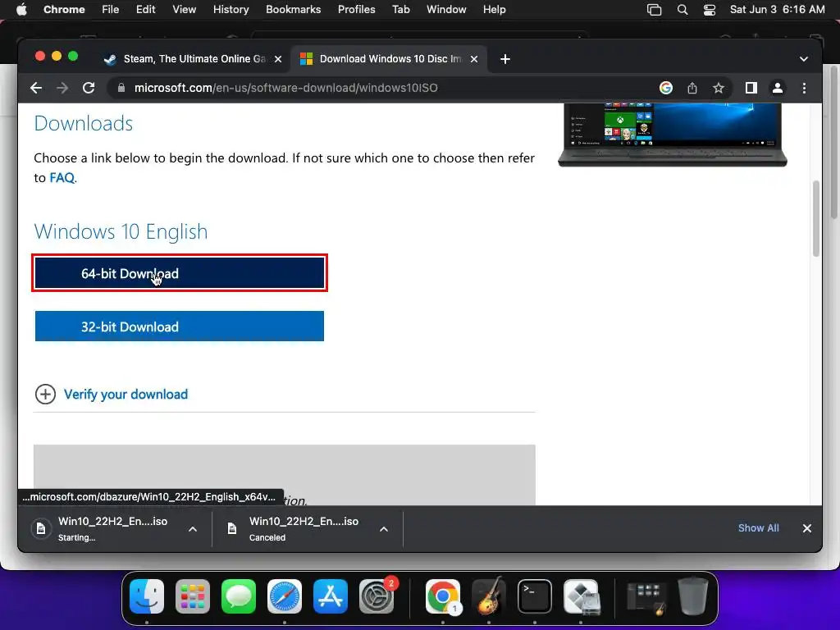840x630 pixels.
Task: Click the browser back arrow
Action: coord(36,88)
